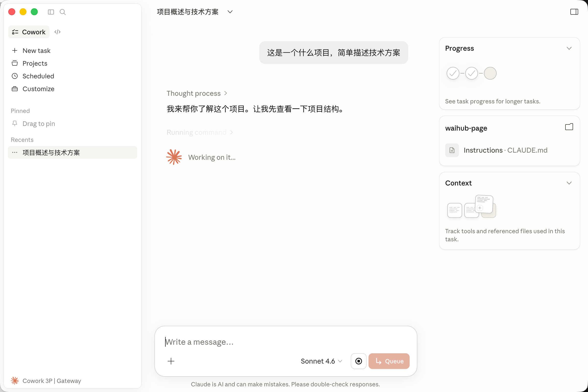
Task: Click the context files illustration
Action: [x=471, y=207]
